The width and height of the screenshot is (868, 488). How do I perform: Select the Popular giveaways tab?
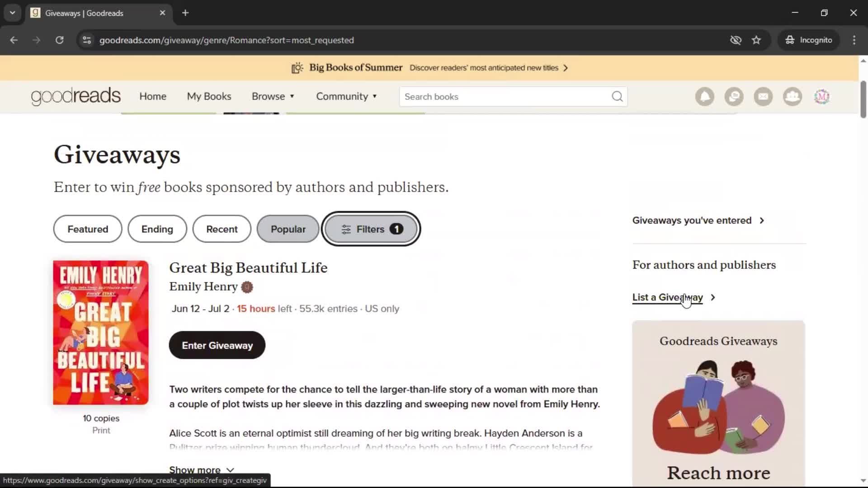tap(288, 229)
